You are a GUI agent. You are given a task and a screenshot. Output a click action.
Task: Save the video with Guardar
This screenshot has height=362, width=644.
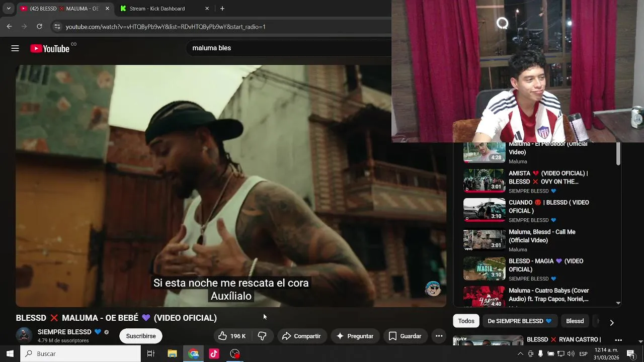(x=405, y=336)
